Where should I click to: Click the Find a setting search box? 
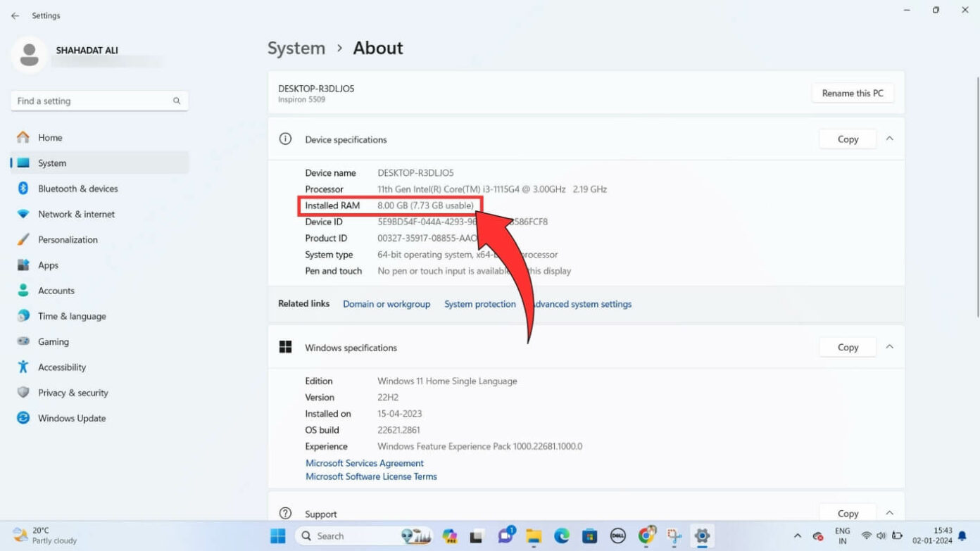[x=99, y=101]
